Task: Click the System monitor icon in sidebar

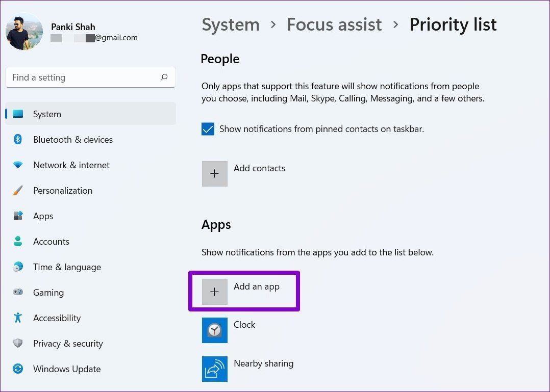Action: 18,114
